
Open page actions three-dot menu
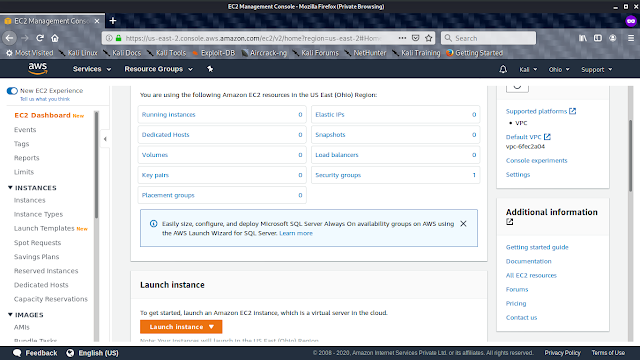click(x=402, y=38)
